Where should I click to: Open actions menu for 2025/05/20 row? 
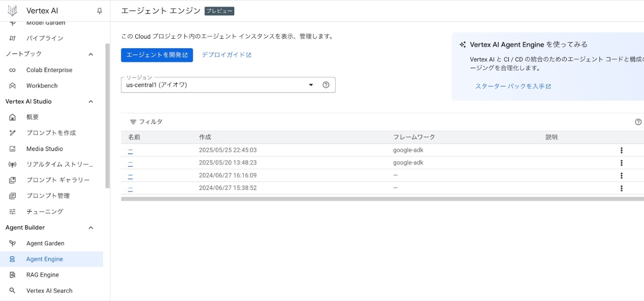621,163
